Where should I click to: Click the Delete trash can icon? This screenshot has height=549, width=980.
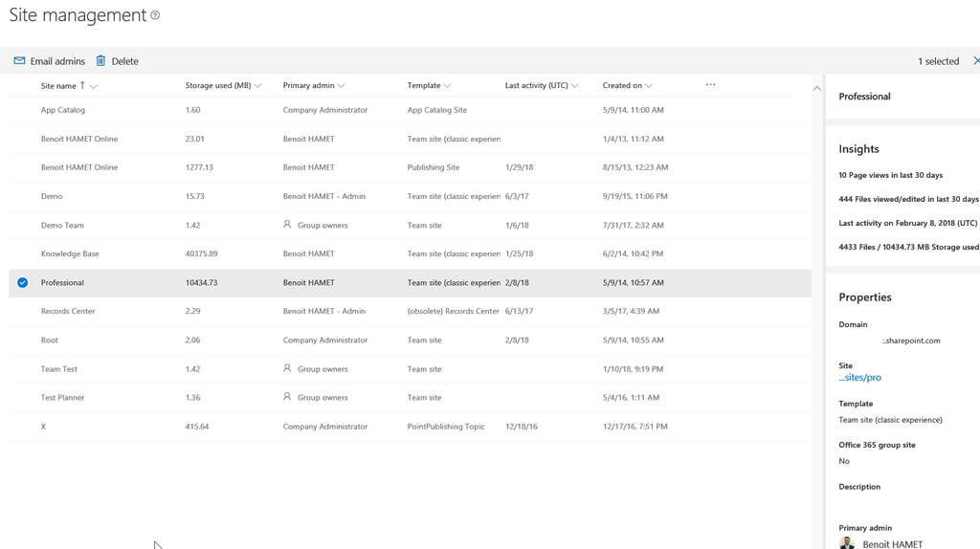click(x=100, y=61)
